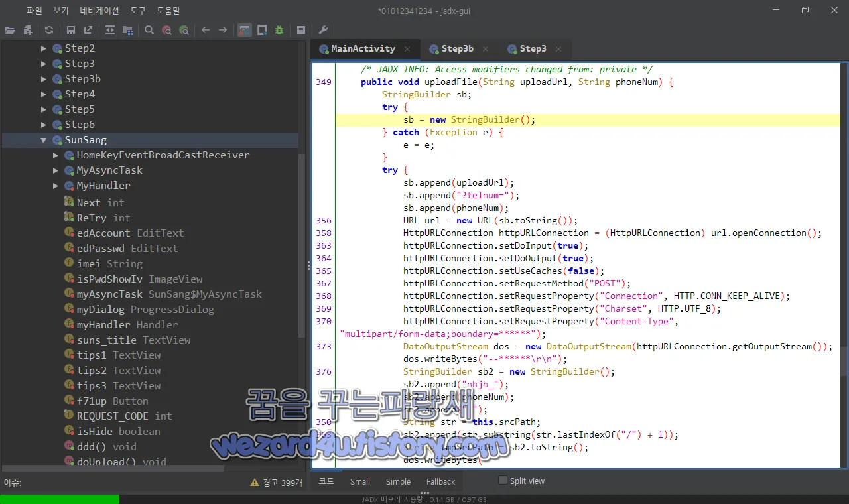Open comment search green magnifier icon

(184, 30)
